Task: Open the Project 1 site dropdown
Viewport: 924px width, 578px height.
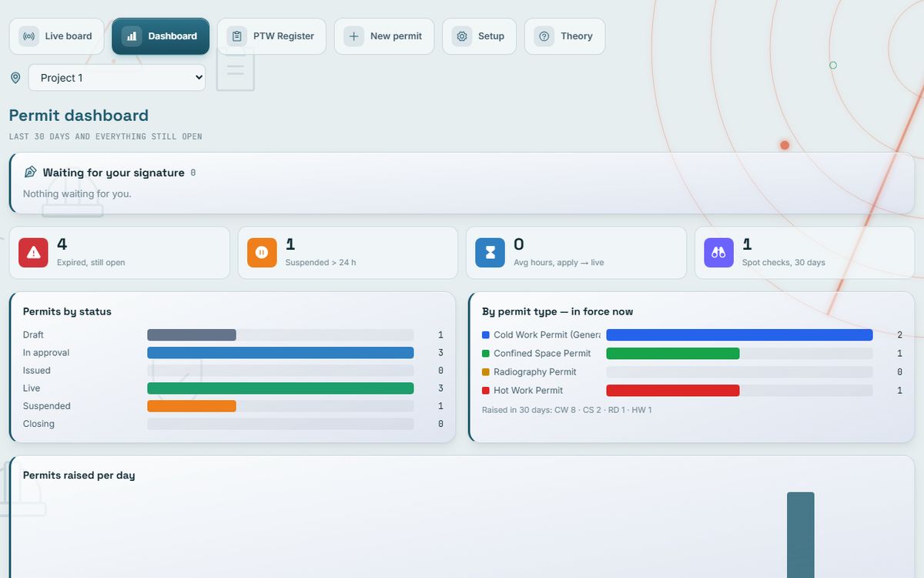Action: click(x=117, y=78)
